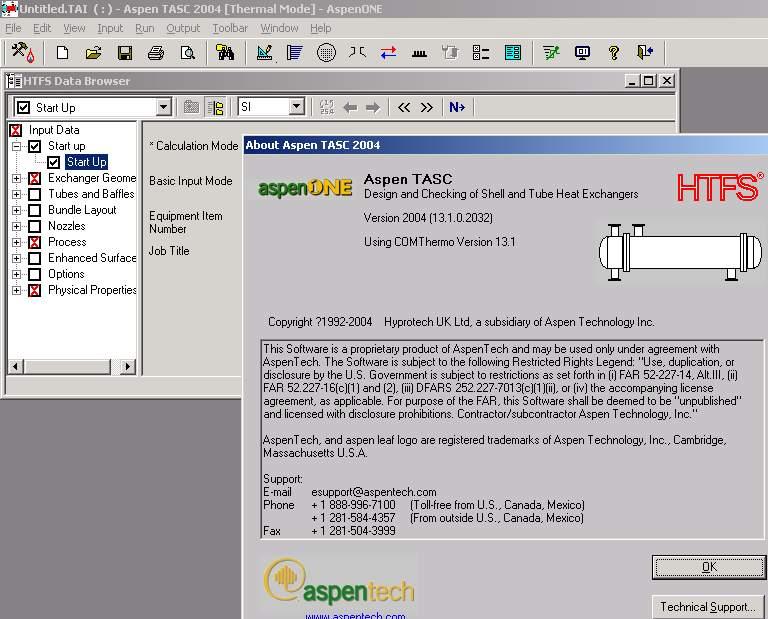The height and width of the screenshot is (619, 768).
Task: Click the Exchanger Geometry red X status box
Action: coord(34,178)
